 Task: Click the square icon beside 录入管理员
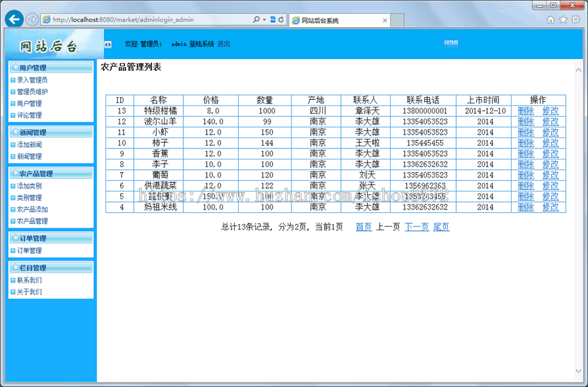(x=13, y=80)
